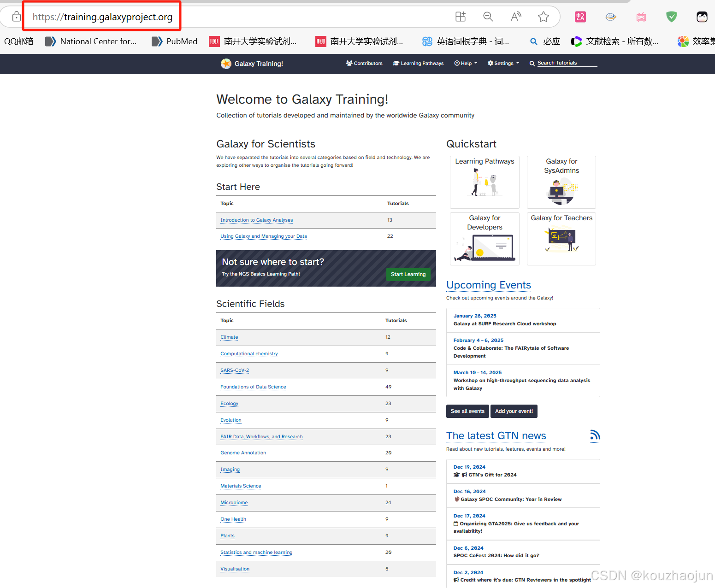Image resolution: width=715 pixels, height=588 pixels.
Task: Open the 英语词根字典 bookmark
Action: 466,41
